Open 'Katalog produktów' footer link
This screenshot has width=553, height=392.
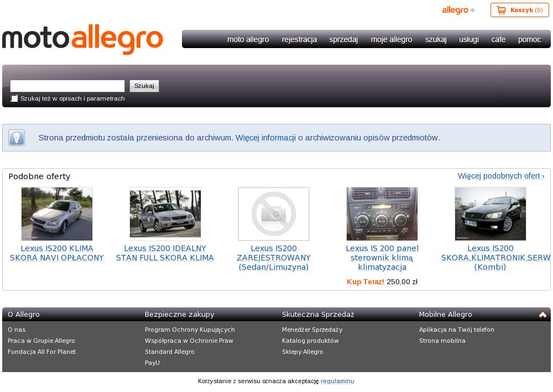pos(310,341)
